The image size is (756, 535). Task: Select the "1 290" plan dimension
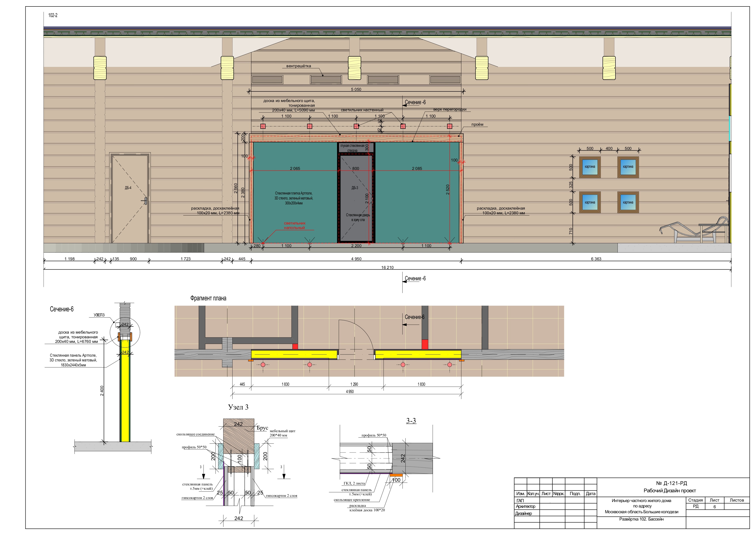354,384
